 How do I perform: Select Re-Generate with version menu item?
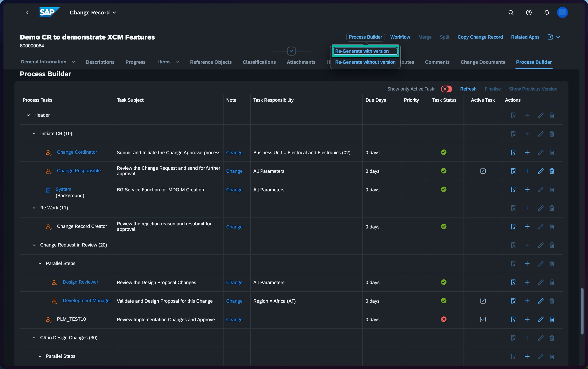[365, 51]
